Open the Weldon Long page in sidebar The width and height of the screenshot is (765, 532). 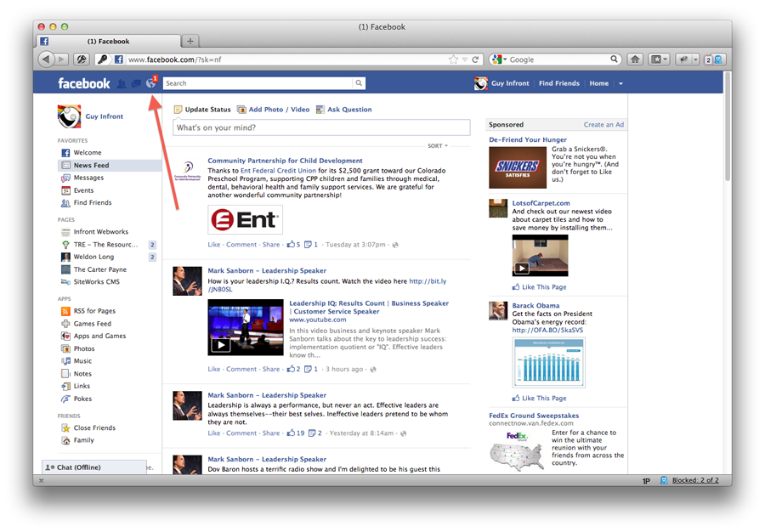(93, 257)
